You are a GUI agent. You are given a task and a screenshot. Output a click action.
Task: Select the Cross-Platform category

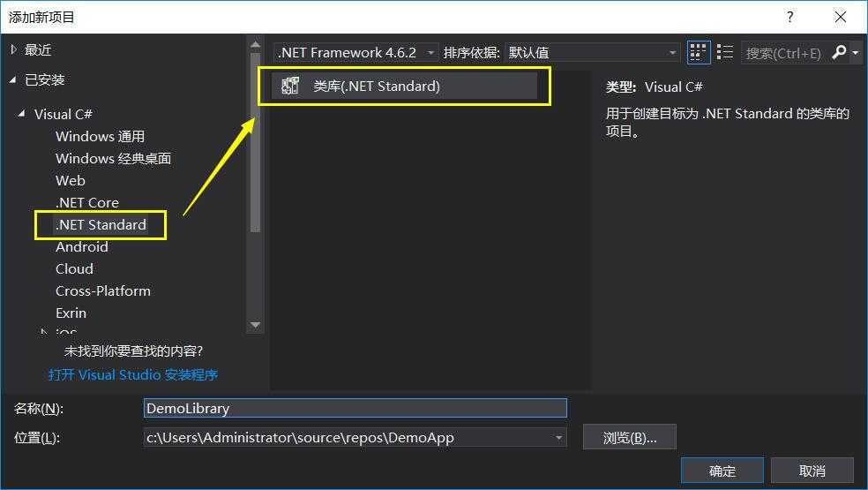pyautogui.click(x=103, y=291)
